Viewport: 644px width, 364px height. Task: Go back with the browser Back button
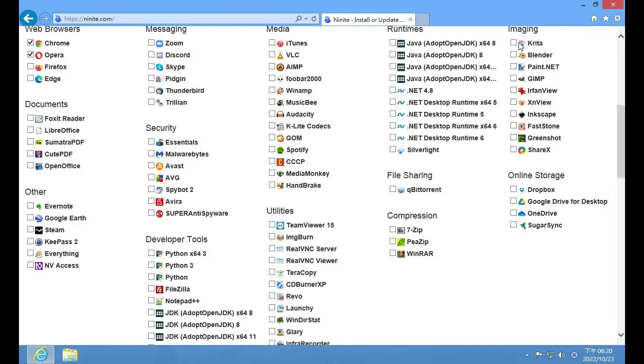(28, 18)
